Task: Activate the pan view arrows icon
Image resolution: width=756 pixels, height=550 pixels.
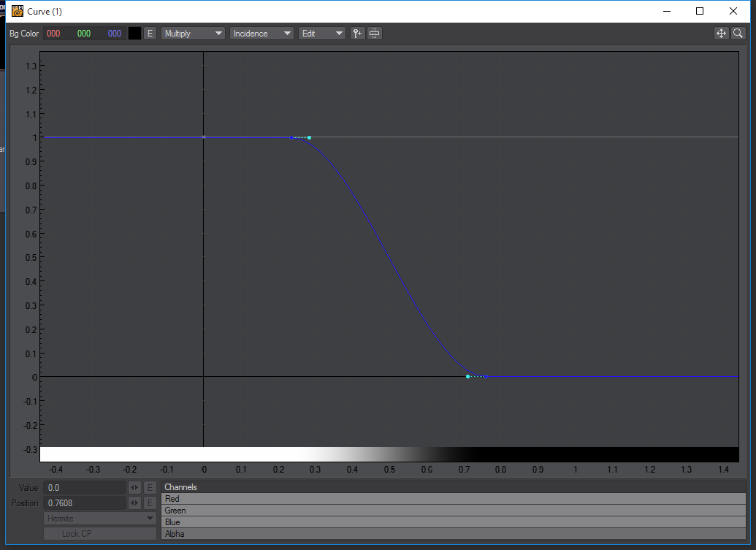Action: click(x=721, y=34)
